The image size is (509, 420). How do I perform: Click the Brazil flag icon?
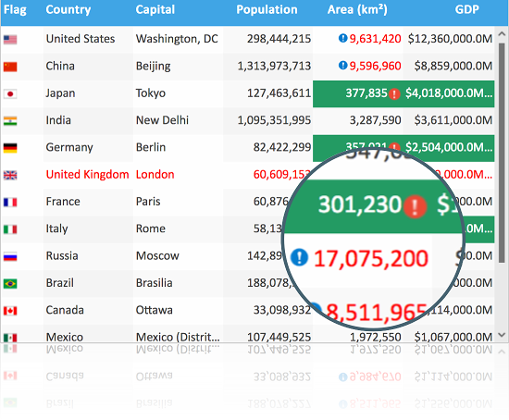[10, 284]
